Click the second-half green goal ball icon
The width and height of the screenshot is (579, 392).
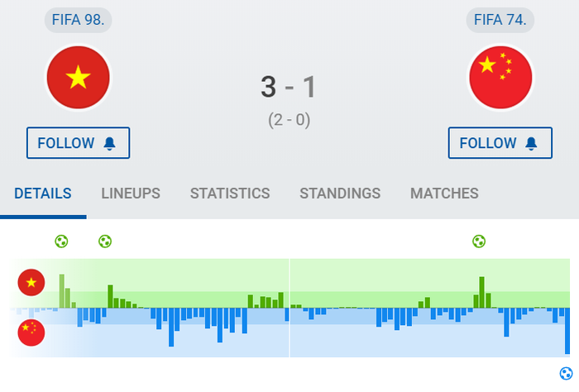click(479, 241)
